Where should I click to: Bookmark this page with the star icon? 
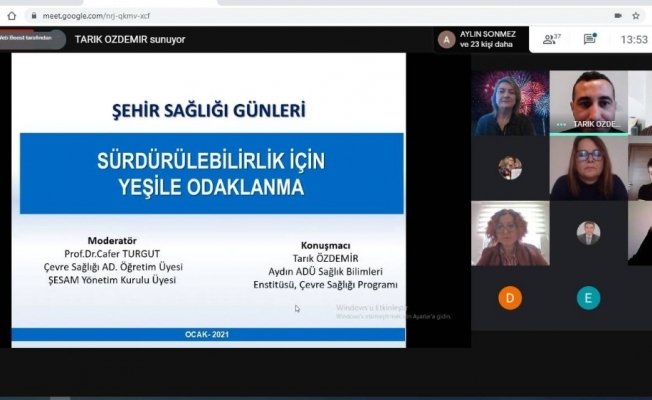[636, 15]
